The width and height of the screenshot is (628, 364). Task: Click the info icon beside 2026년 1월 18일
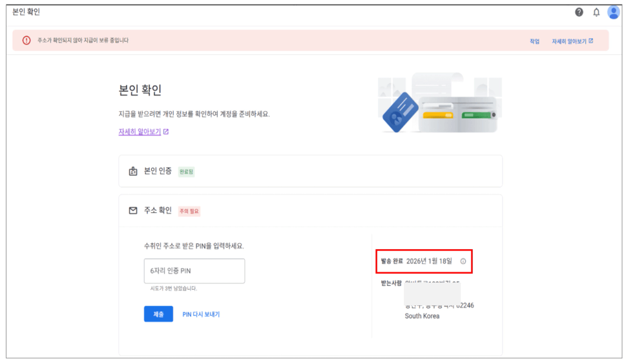pyautogui.click(x=463, y=261)
